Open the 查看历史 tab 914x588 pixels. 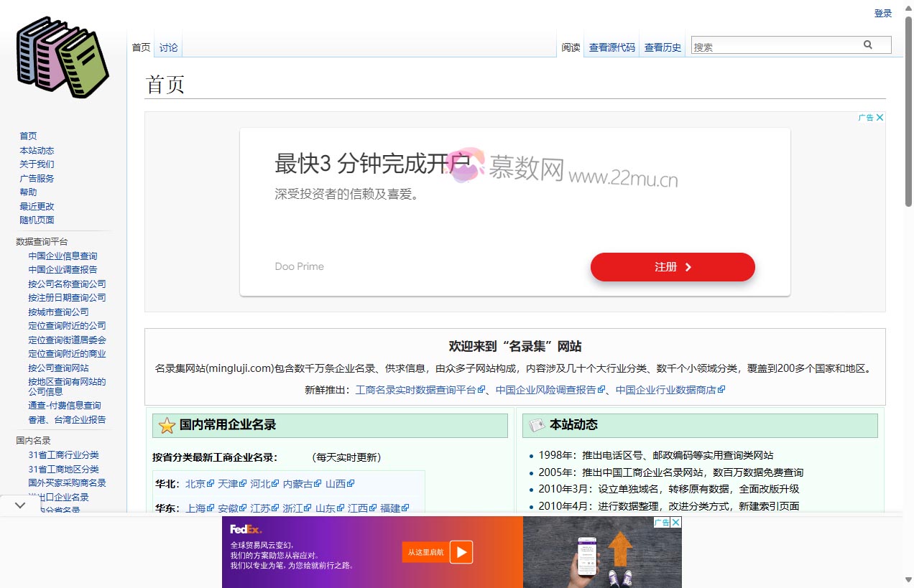(661, 47)
